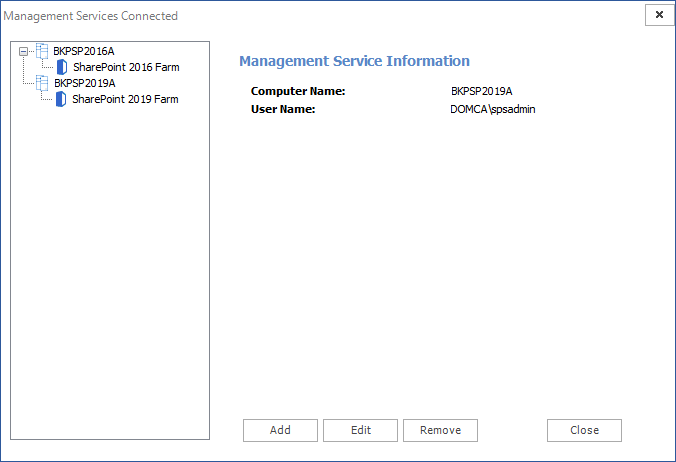Click the BKPSP2016A server icon
The image size is (676, 462).
click(42, 51)
